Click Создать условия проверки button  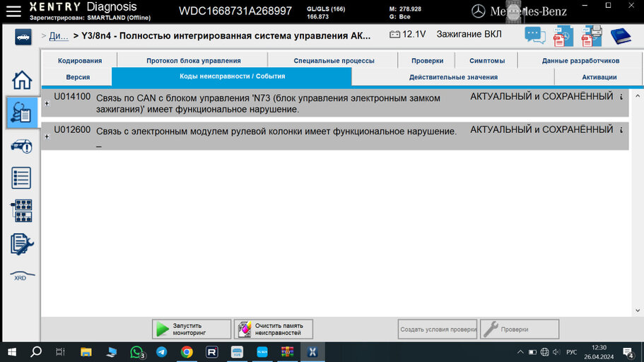click(438, 329)
